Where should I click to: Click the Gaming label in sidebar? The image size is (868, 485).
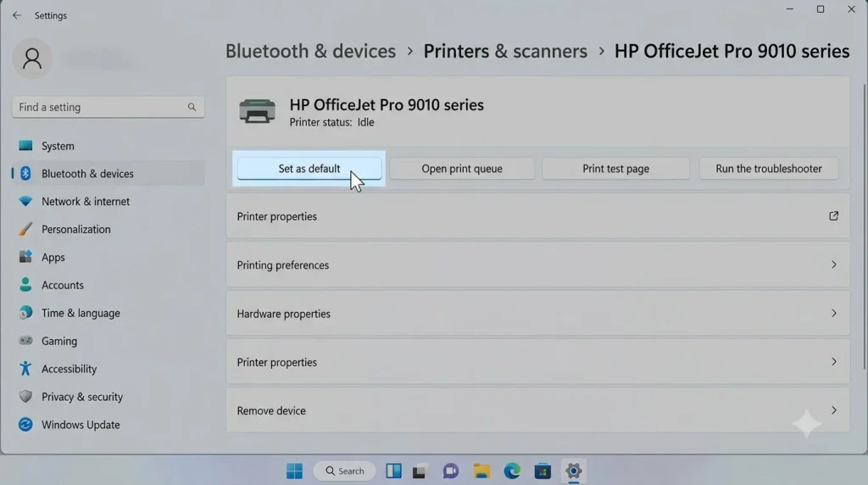(59, 341)
